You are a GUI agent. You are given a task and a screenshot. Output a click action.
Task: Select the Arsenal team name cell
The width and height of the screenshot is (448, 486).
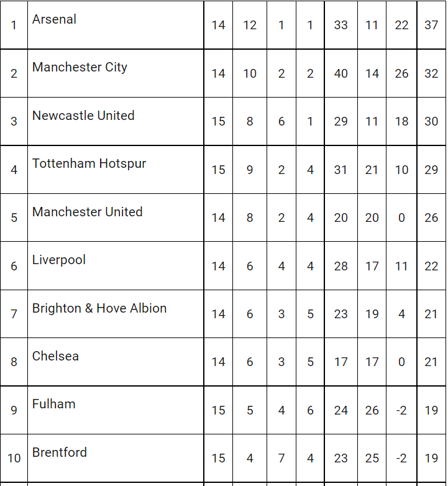click(116, 25)
